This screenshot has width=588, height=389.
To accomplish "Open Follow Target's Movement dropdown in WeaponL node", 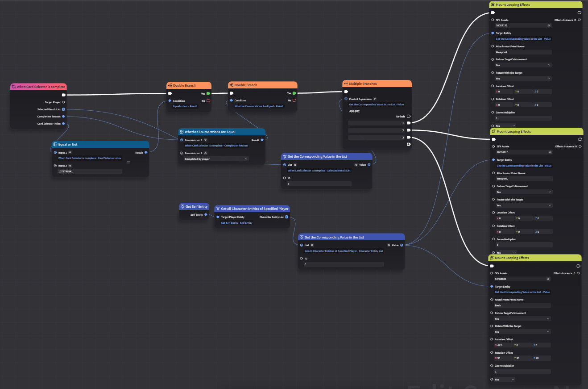I will 524,192.
